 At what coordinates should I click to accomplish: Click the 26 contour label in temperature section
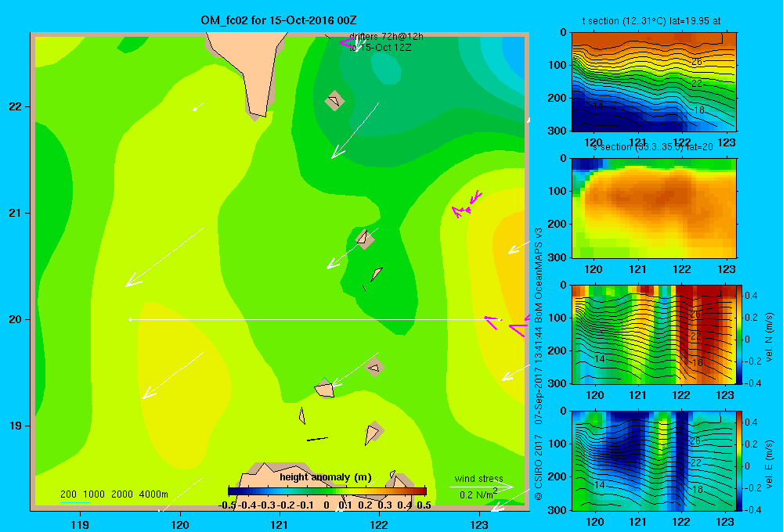[697, 62]
